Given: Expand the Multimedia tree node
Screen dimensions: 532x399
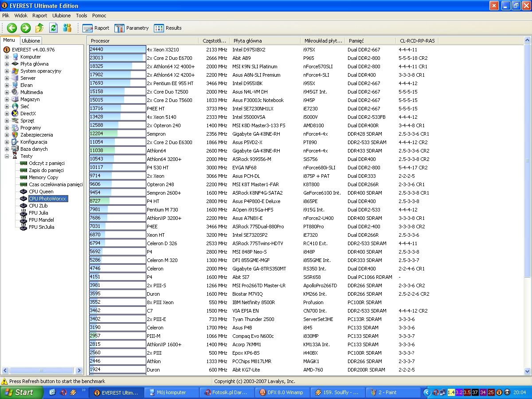Looking at the screenshot, I should (7, 92).
